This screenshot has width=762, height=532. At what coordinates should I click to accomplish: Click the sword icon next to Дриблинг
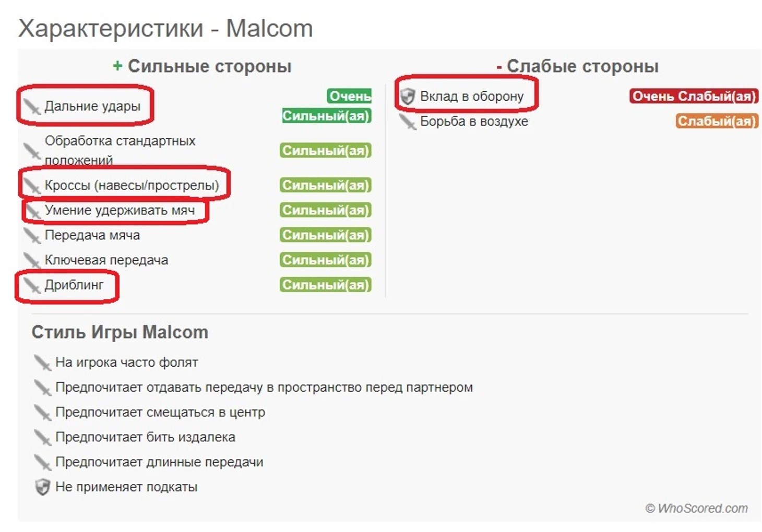32,285
